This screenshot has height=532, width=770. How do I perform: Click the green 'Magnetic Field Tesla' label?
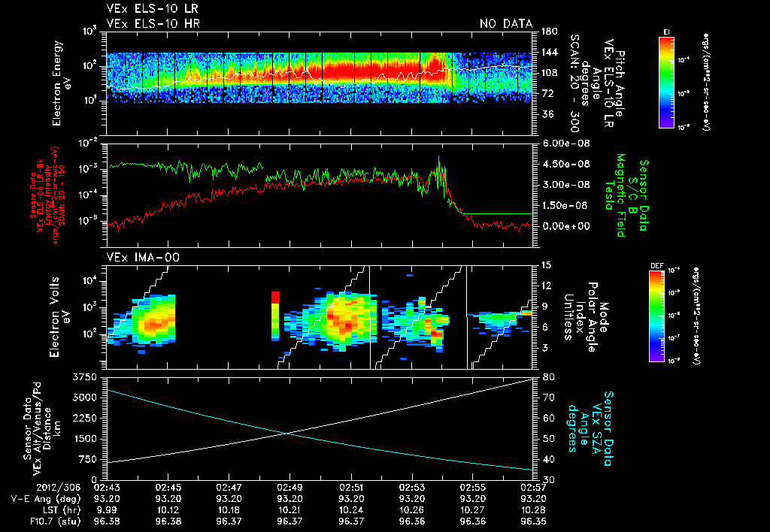[x=615, y=195]
